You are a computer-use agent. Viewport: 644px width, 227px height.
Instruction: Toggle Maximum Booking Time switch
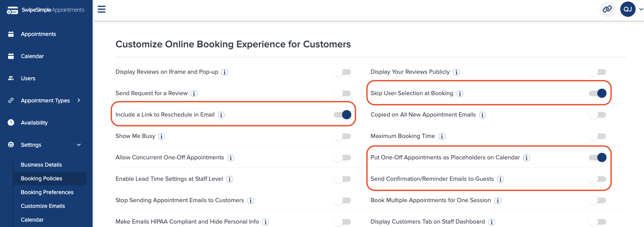(x=597, y=136)
